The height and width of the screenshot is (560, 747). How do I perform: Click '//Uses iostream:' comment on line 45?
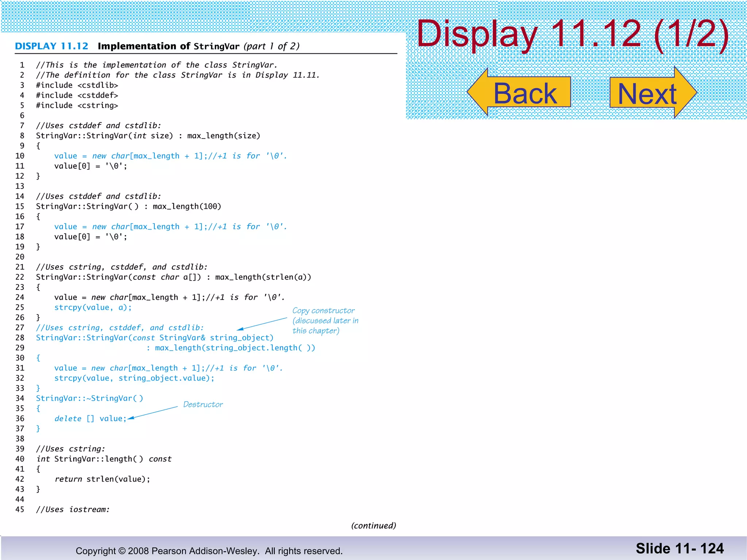pos(73,510)
